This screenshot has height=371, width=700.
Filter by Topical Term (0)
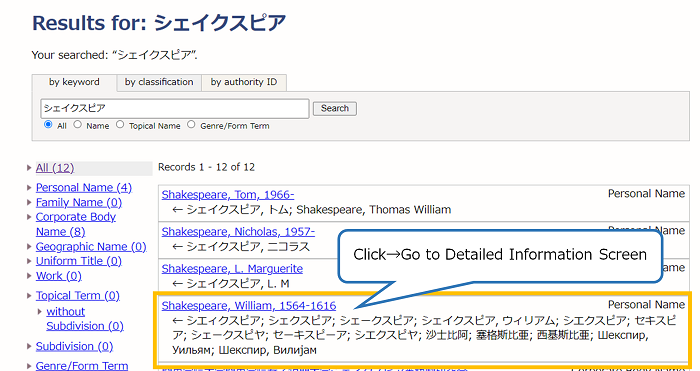(x=78, y=296)
